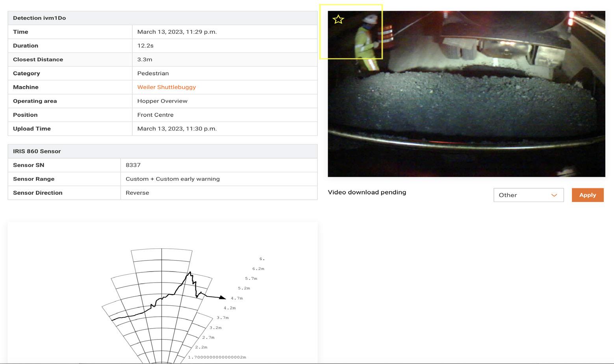Select upload time March 13, 2023, 11:30 p.m.
Screen dimensions: 614x364
click(177, 129)
